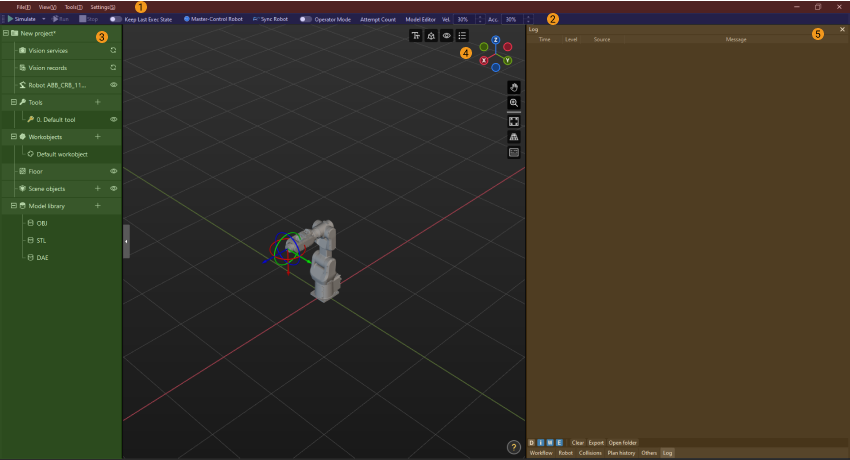The image size is (850, 460).
Task: Click the Stop button
Action: (88, 19)
